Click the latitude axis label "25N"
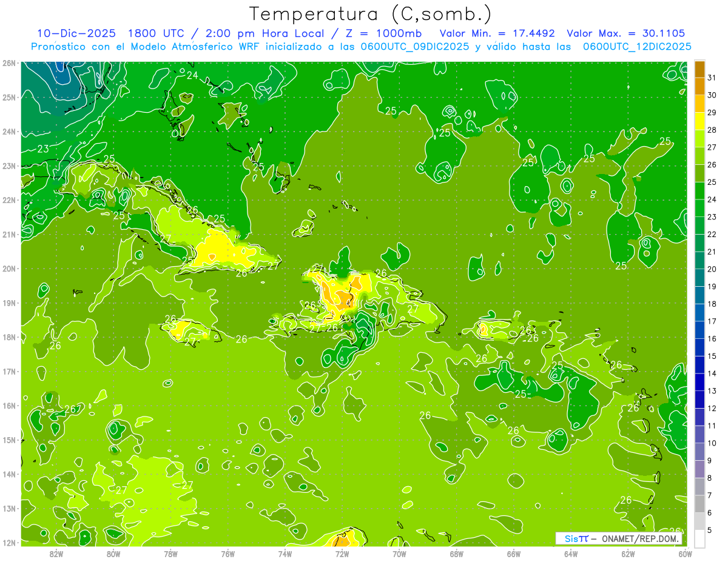Image resolution: width=728 pixels, height=562 pixels. click(9, 97)
